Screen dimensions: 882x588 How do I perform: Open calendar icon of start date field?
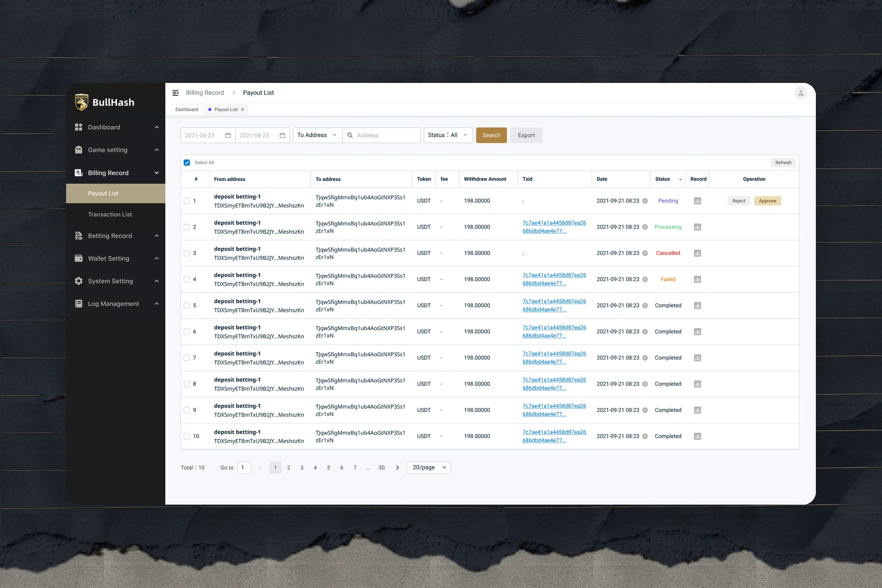coord(228,135)
